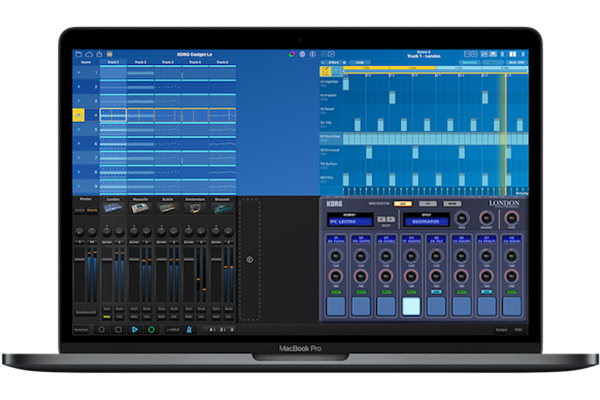Open the bars length selector
The height and width of the screenshot is (400, 600).
pos(334,62)
